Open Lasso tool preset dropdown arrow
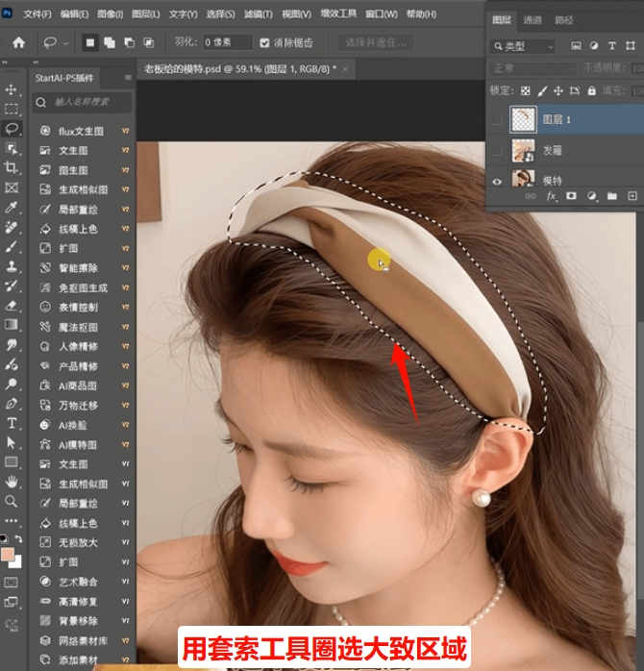Image resolution: width=644 pixels, height=671 pixels. [x=65, y=43]
